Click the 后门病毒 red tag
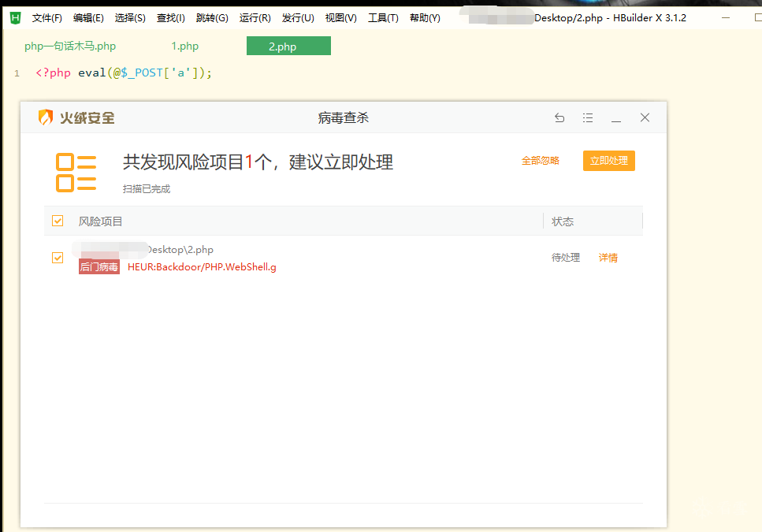Screen dimensions: 762x532 coord(99,266)
